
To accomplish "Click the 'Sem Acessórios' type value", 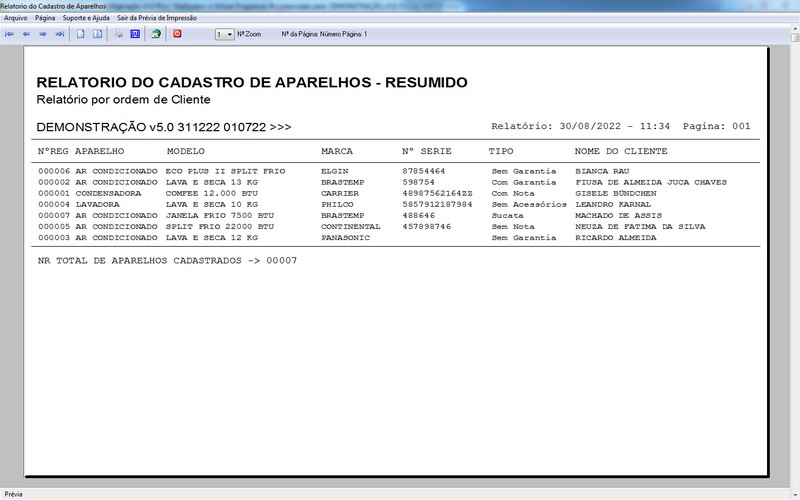I will 529,205.
